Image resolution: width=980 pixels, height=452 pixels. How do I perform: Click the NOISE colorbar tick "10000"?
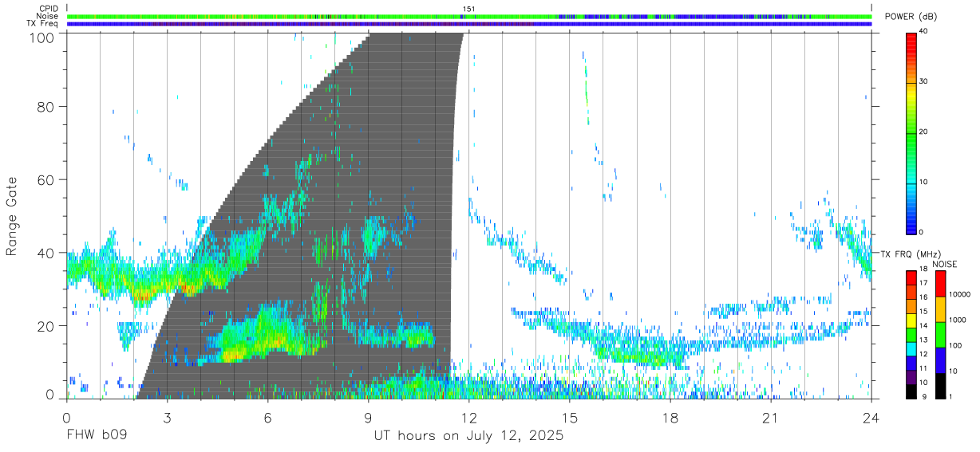point(961,294)
